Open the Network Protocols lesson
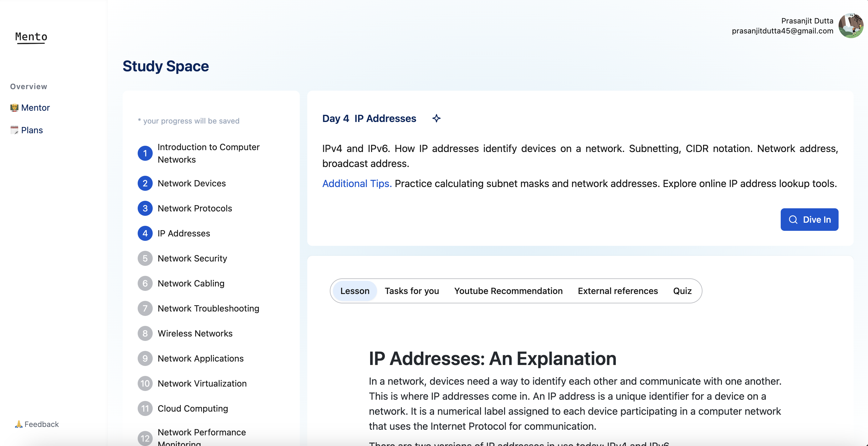 click(x=194, y=208)
